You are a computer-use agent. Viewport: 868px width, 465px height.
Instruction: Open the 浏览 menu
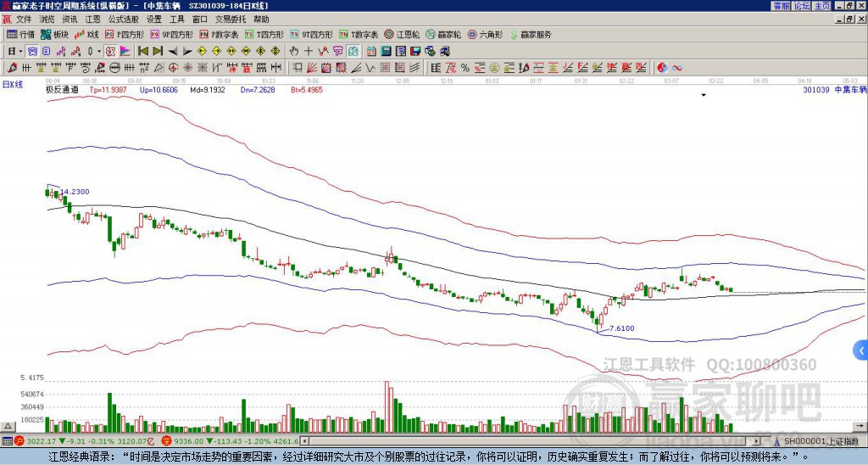tap(47, 20)
